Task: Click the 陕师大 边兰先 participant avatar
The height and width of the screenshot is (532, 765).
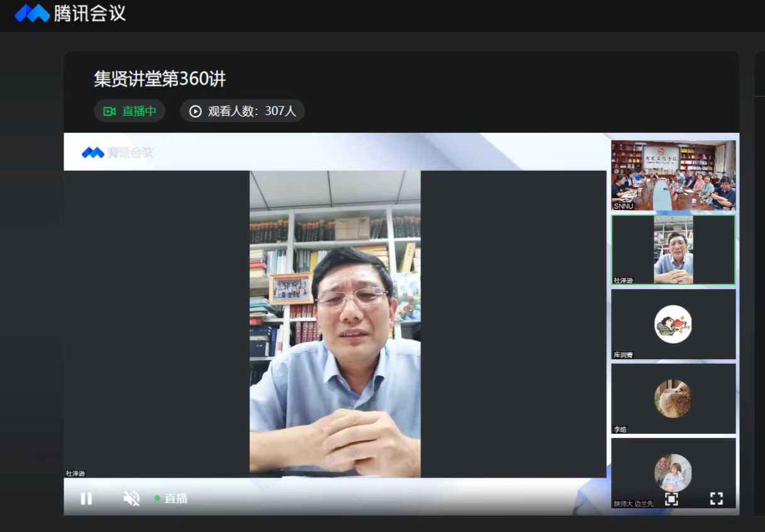Action: click(x=673, y=472)
